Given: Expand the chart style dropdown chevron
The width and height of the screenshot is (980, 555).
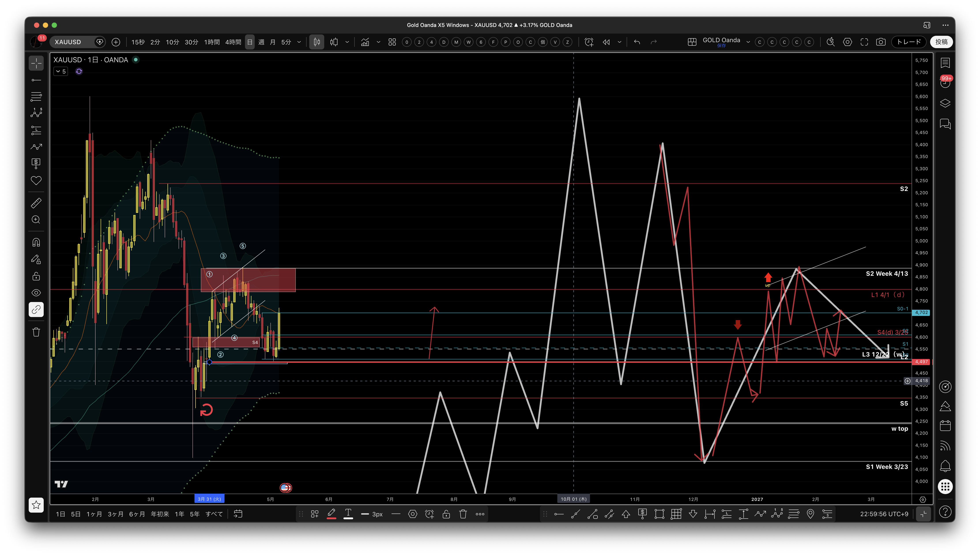Looking at the screenshot, I should 347,42.
